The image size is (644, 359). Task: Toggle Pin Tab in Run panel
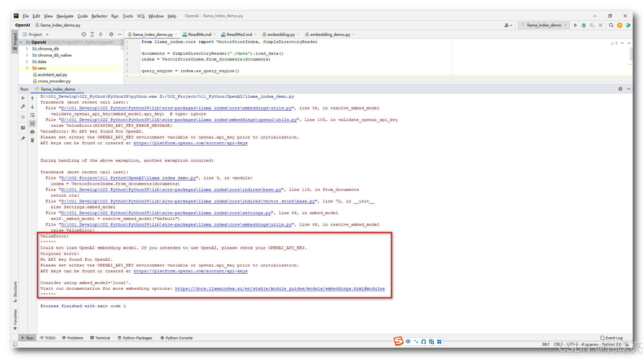click(23, 138)
